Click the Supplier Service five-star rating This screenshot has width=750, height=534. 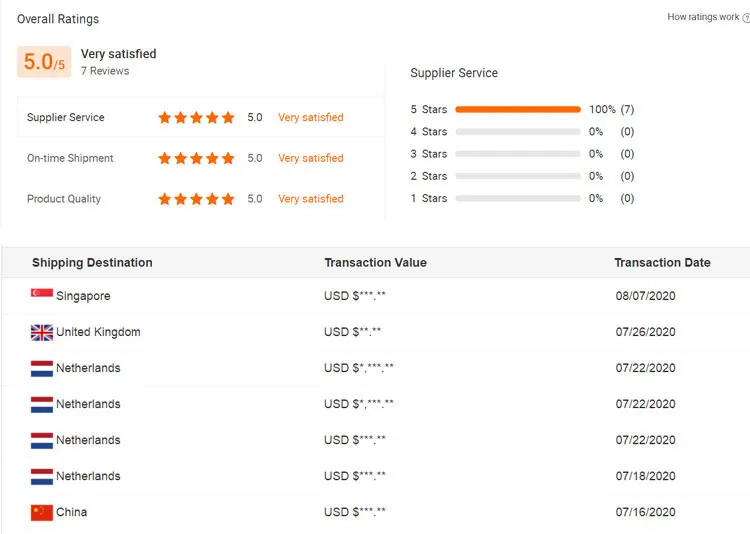pos(196,117)
